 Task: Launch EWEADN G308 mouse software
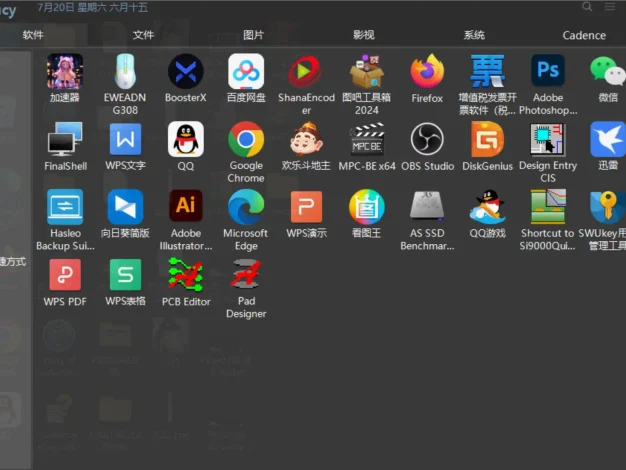coord(125,71)
